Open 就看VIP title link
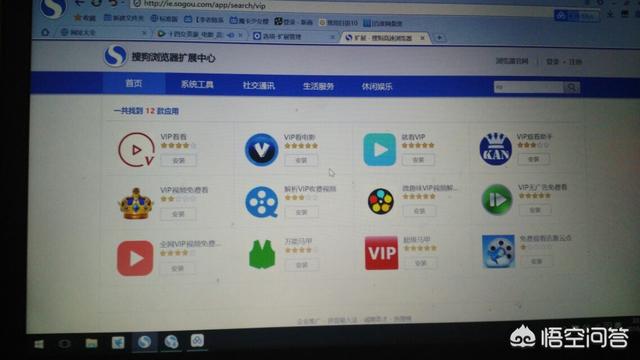 click(x=413, y=137)
